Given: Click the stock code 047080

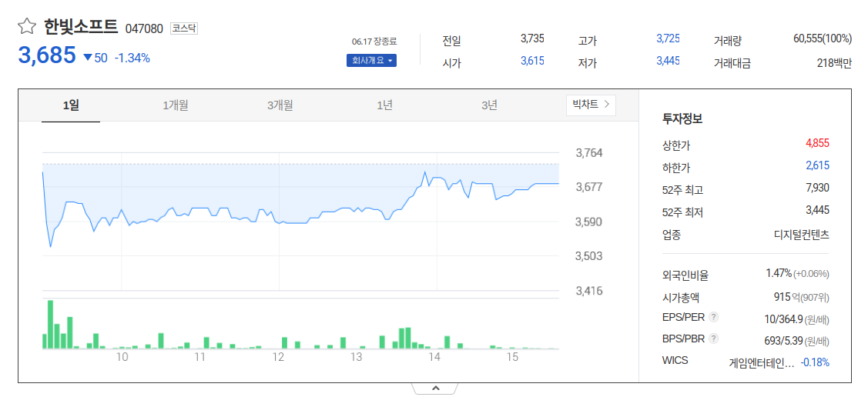Looking at the screenshot, I should (144, 28).
